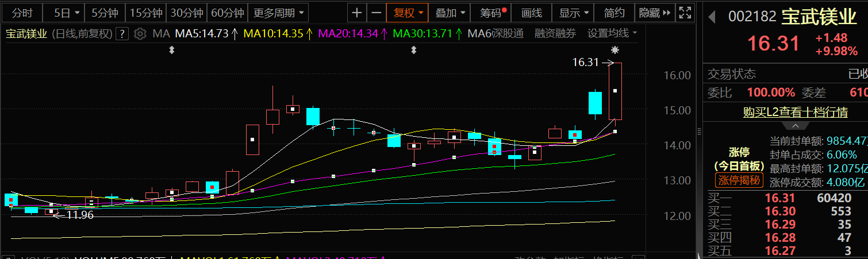This screenshot has height=259, width=868.
Task: Toggle 简约 simplified view mode
Action: pos(614,13)
